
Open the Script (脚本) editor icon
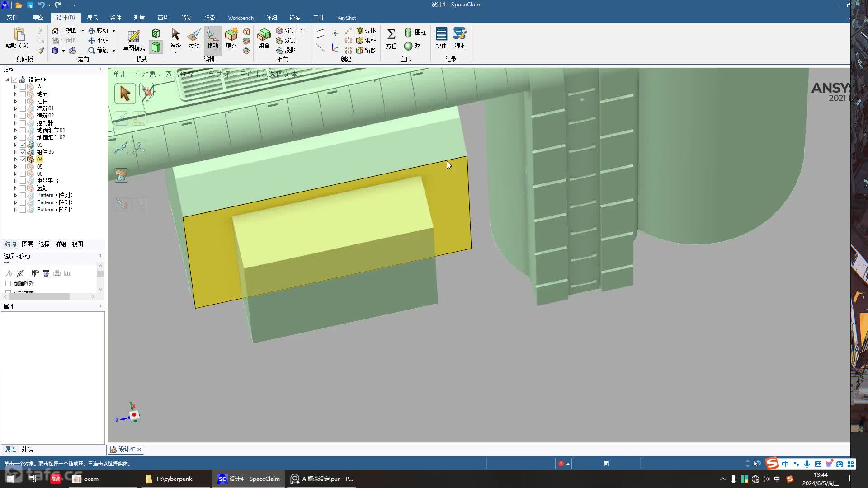tap(460, 38)
